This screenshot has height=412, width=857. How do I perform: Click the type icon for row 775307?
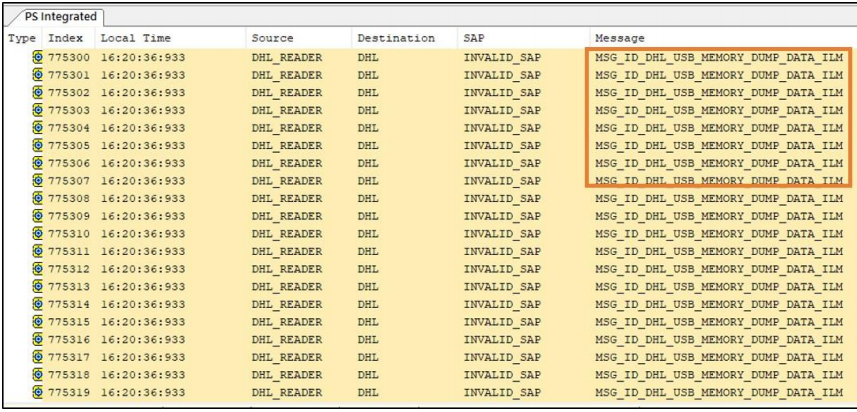[38, 180]
